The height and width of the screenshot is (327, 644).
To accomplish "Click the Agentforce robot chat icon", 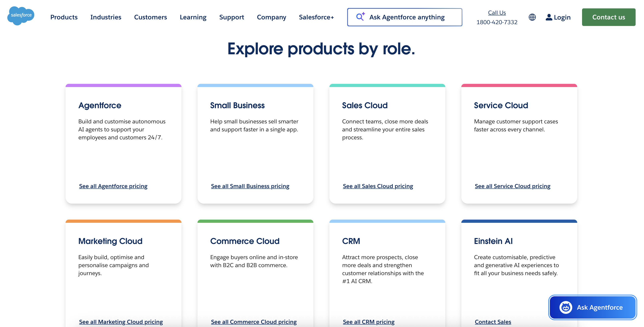I will tap(565, 307).
